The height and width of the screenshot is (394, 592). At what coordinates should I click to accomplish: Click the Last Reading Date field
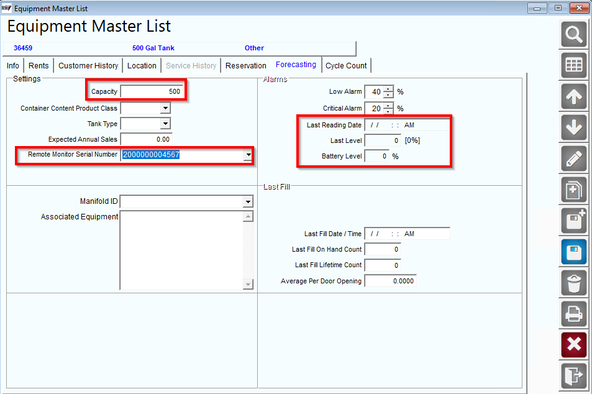407,125
